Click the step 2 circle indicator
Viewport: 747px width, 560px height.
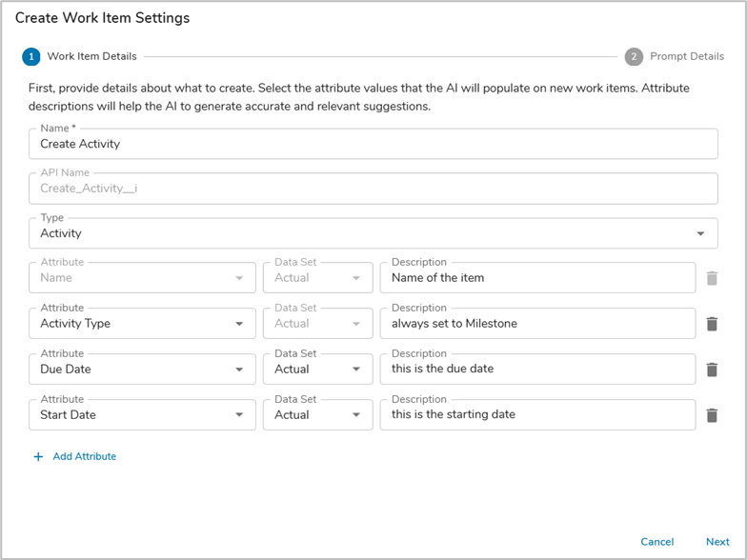point(634,56)
